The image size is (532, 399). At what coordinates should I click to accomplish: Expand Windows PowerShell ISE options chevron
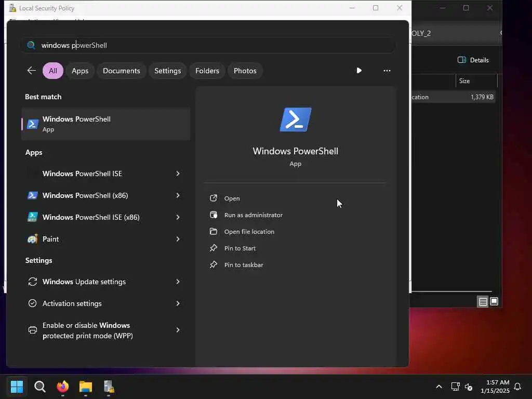pos(178,174)
